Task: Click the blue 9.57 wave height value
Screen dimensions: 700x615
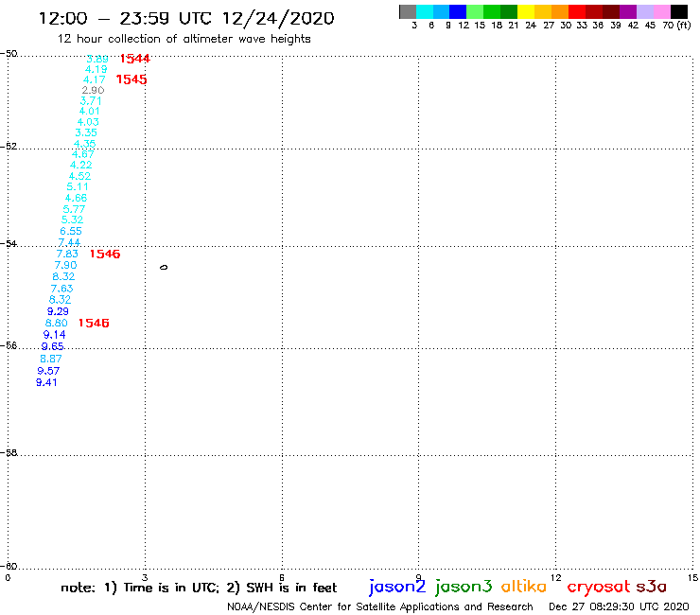Action: [48, 371]
